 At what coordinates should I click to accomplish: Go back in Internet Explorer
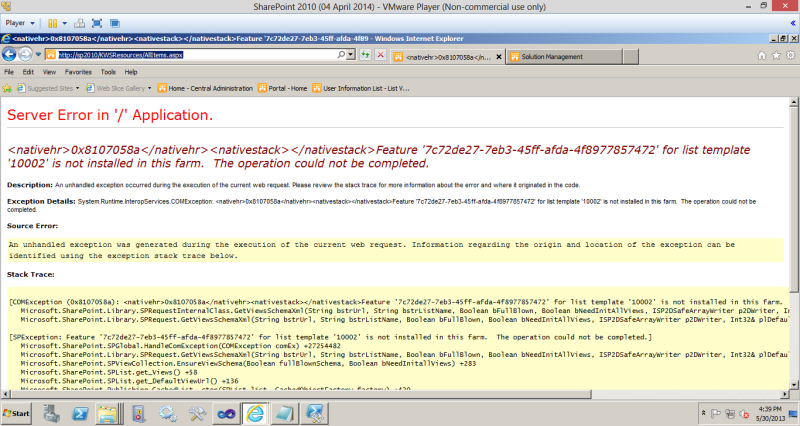(x=9, y=54)
